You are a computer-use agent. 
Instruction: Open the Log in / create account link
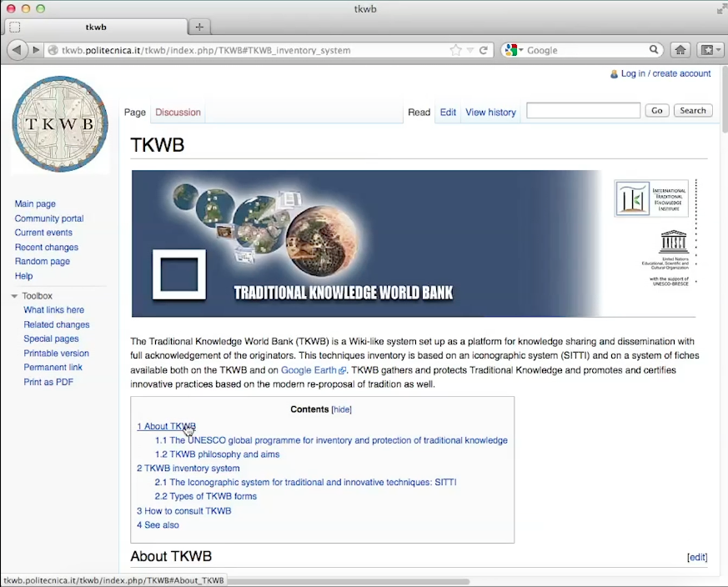[x=665, y=73]
